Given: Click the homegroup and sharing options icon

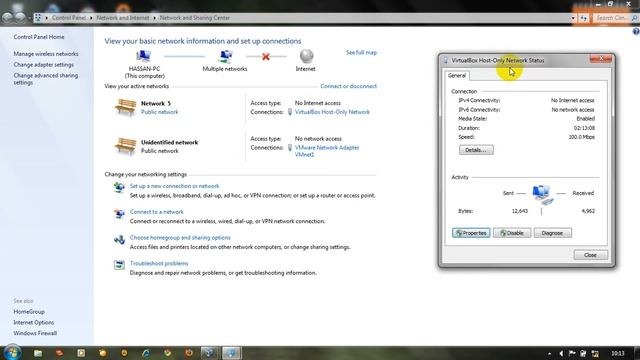Looking at the screenshot, I should tap(119, 239).
